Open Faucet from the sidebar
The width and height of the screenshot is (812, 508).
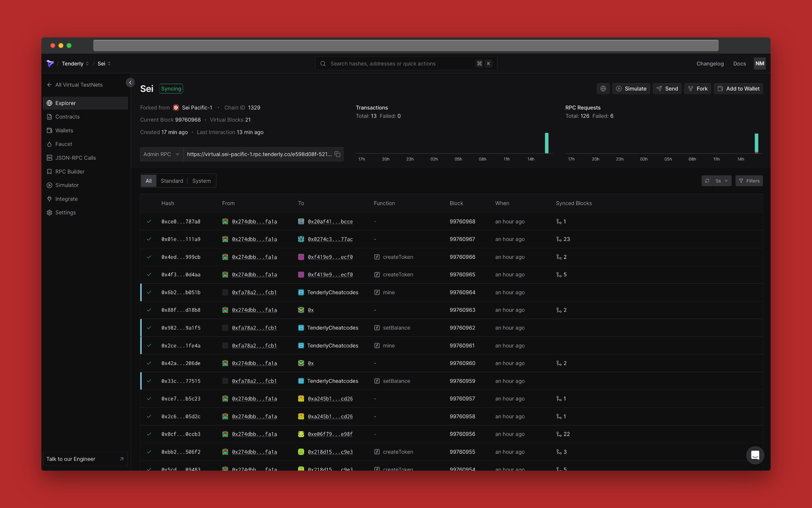pos(64,144)
